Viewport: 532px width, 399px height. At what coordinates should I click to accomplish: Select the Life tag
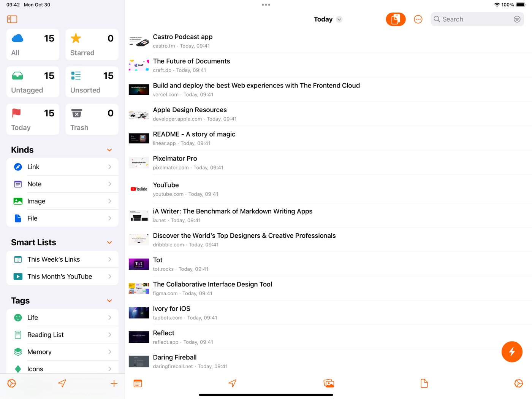click(62, 317)
